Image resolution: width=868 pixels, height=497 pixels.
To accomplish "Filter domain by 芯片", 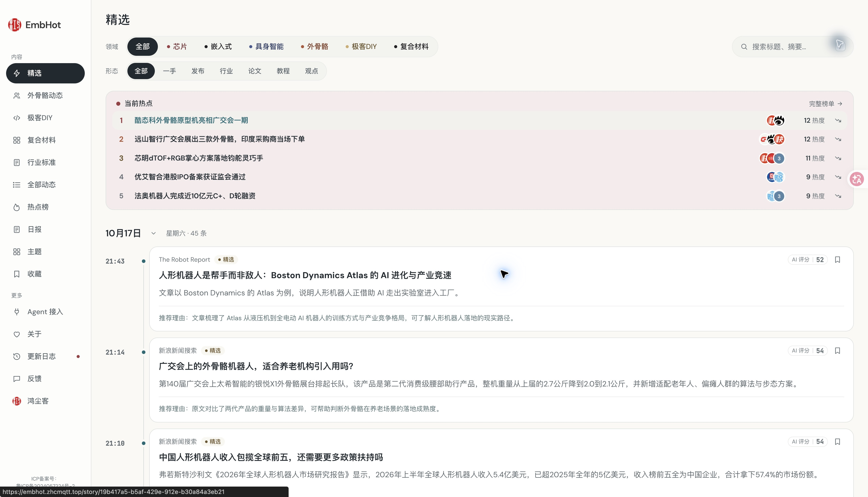I will tap(177, 46).
